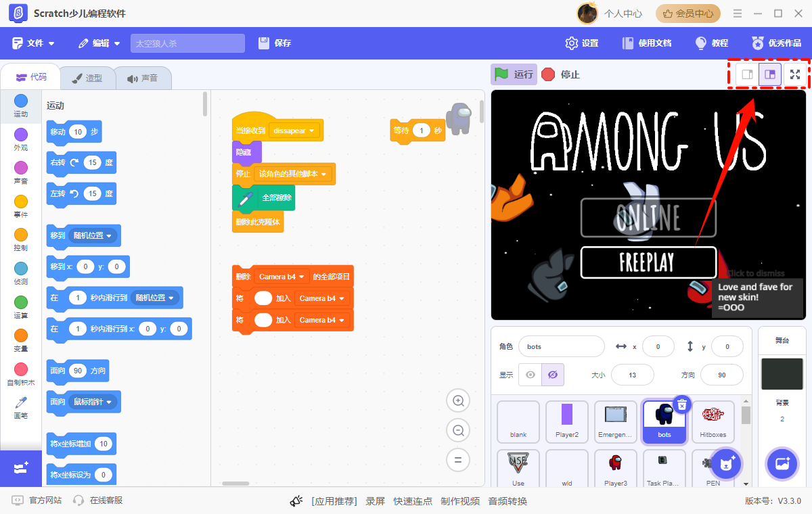Open the 官方网站 official website link
The image size is (812, 514).
pos(37,500)
